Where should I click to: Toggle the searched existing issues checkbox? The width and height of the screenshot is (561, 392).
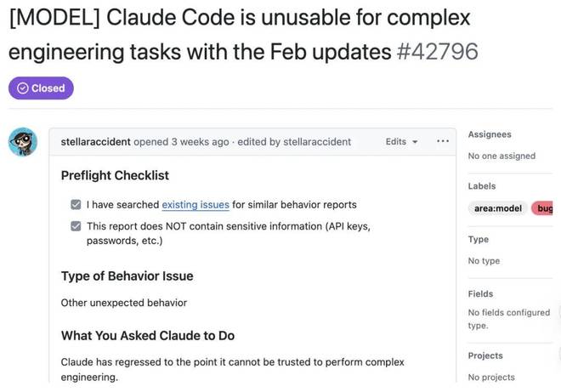[76, 205]
